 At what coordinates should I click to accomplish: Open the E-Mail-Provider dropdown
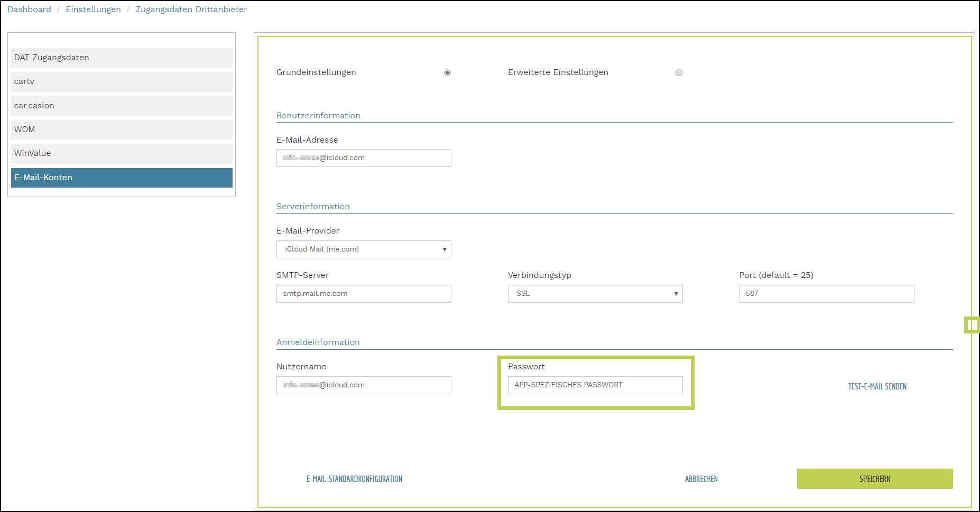coord(364,249)
